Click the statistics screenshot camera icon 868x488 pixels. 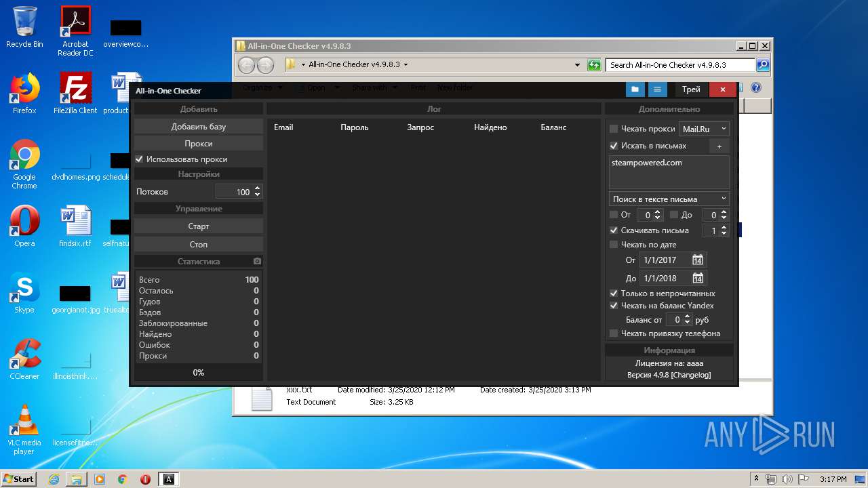coord(257,261)
